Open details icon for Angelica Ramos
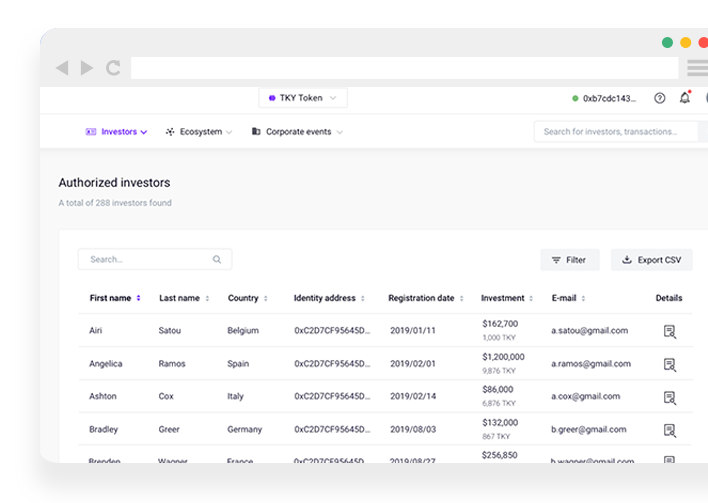This screenshot has height=503, width=708. pos(669,364)
